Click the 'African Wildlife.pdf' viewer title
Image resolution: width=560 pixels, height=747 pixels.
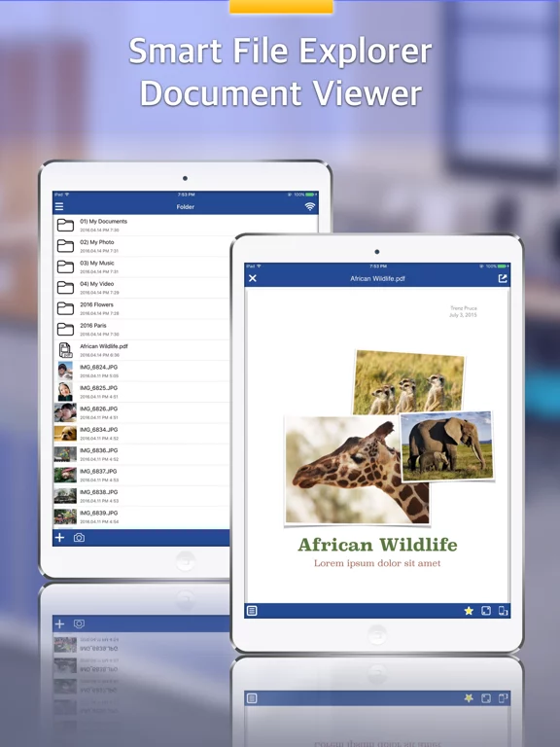(377, 279)
